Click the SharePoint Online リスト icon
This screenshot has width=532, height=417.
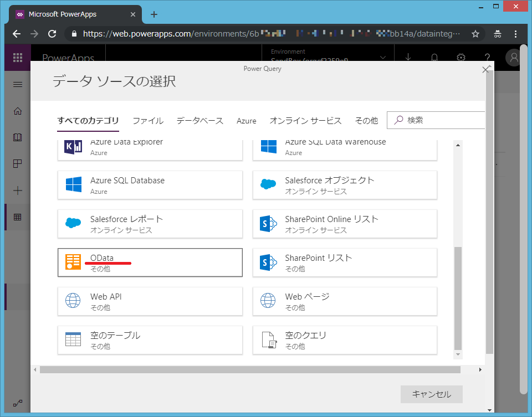point(268,224)
